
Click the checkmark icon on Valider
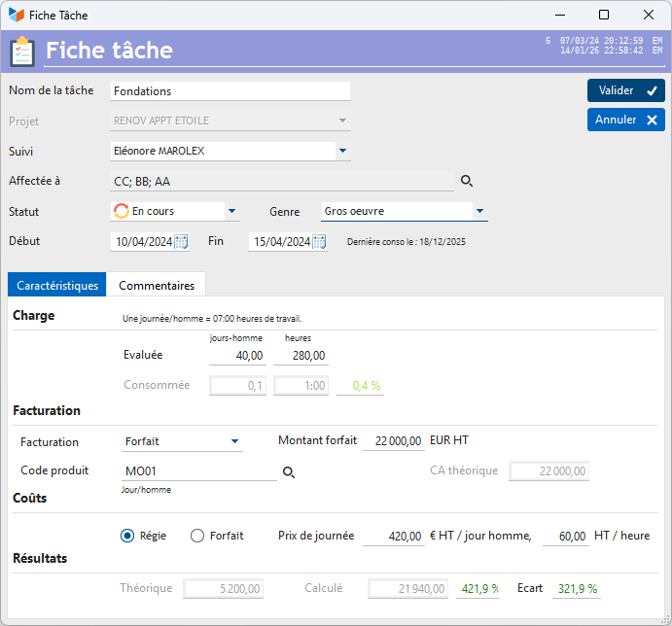[x=652, y=90]
